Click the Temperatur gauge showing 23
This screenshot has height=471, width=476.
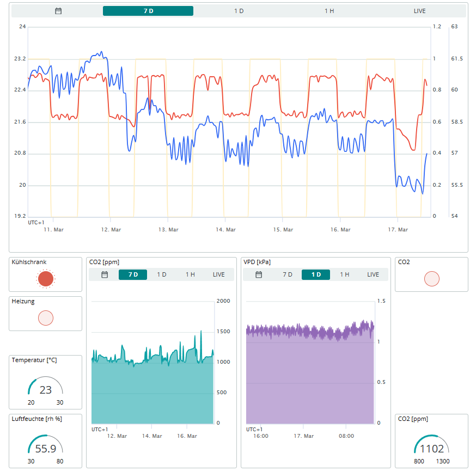(46, 389)
